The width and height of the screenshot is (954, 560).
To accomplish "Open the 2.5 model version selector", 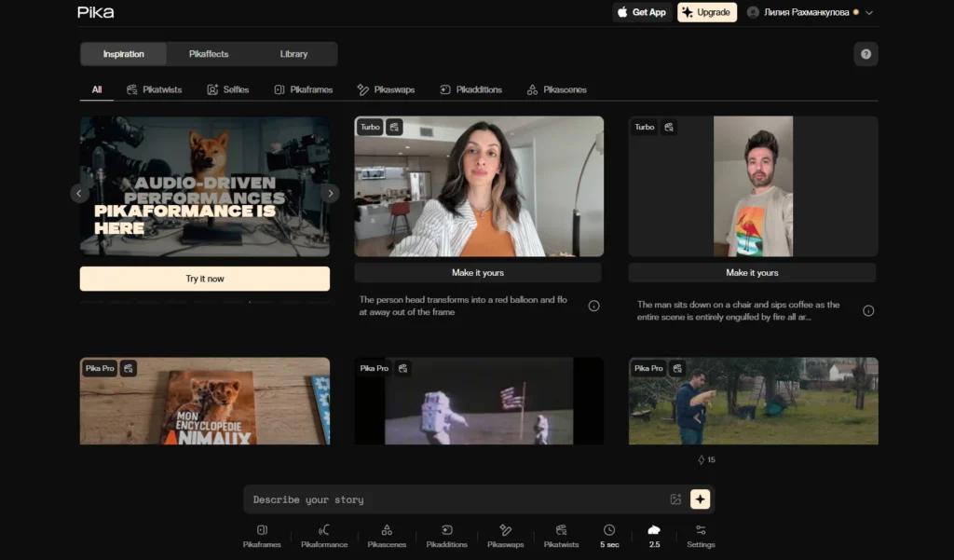I will click(654, 536).
